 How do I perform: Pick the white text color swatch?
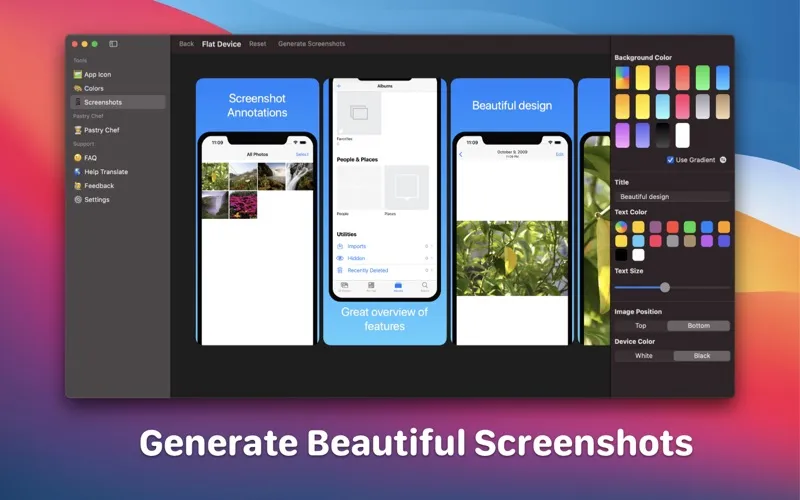click(638, 255)
